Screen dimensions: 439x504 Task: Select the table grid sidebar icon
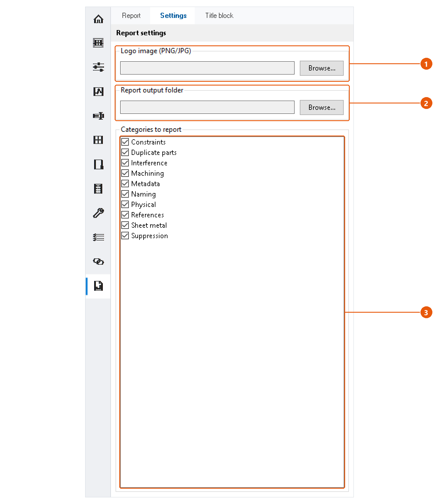pyautogui.click(x=98, y=43)
